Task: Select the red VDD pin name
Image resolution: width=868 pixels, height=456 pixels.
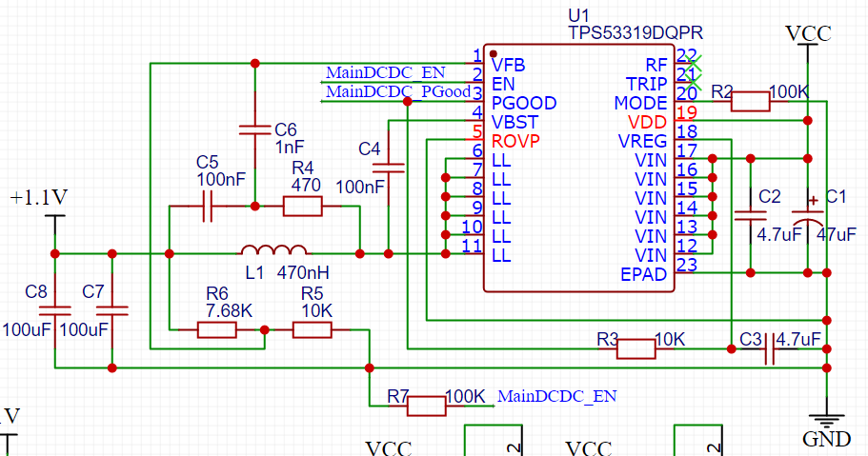Action: (647, 122)
